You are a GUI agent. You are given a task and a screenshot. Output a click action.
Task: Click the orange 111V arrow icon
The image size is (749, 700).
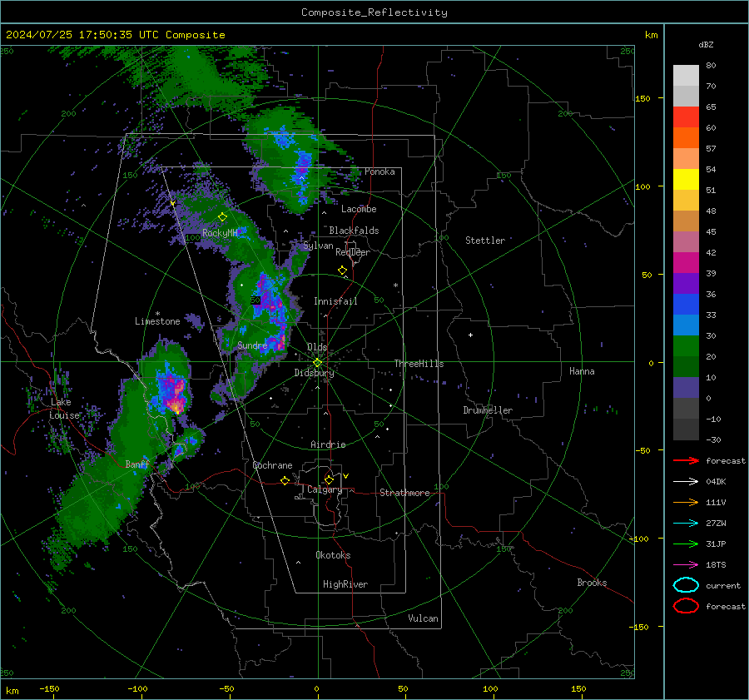[686, 502]
